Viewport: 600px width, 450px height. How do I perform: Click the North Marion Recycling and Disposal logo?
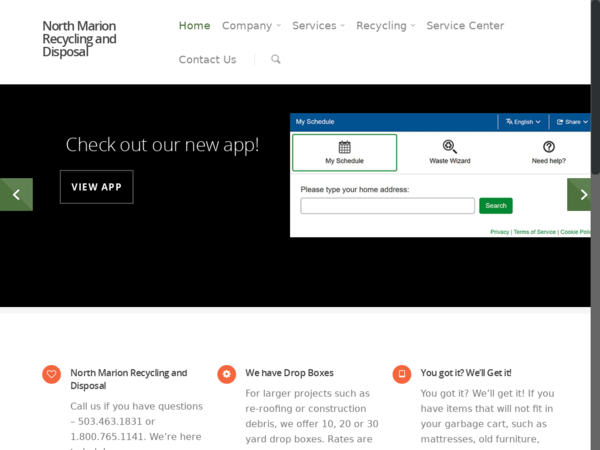coord(79,39)
